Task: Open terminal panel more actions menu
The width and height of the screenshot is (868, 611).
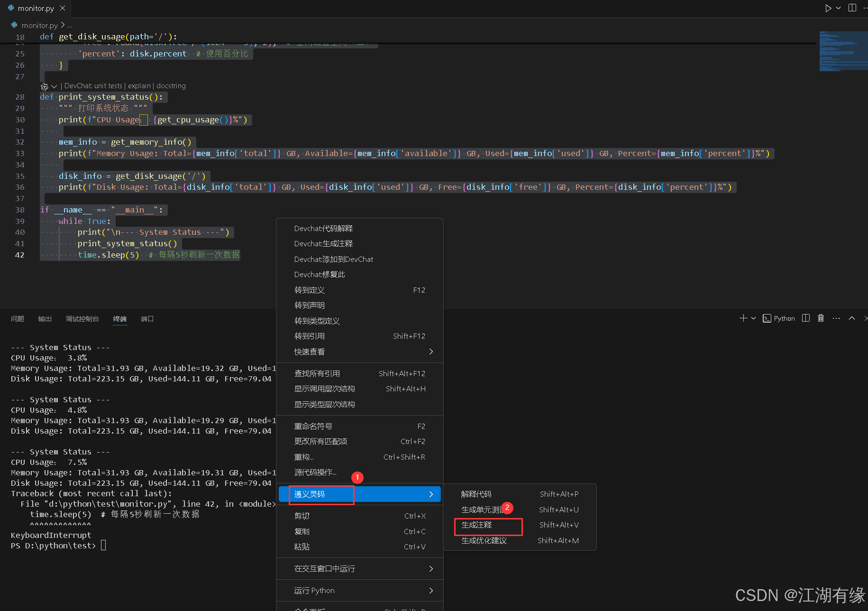Action: pyautogui.click(x=836, y=318)
